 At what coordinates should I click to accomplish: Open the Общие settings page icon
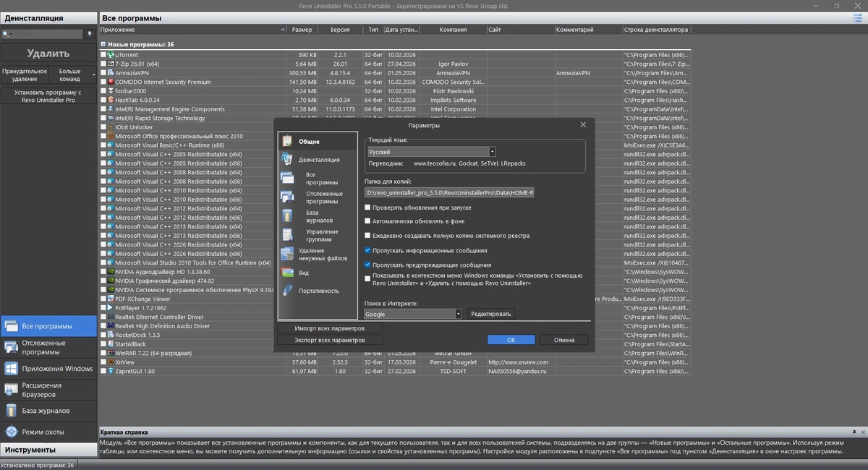(x=287, y=141)
